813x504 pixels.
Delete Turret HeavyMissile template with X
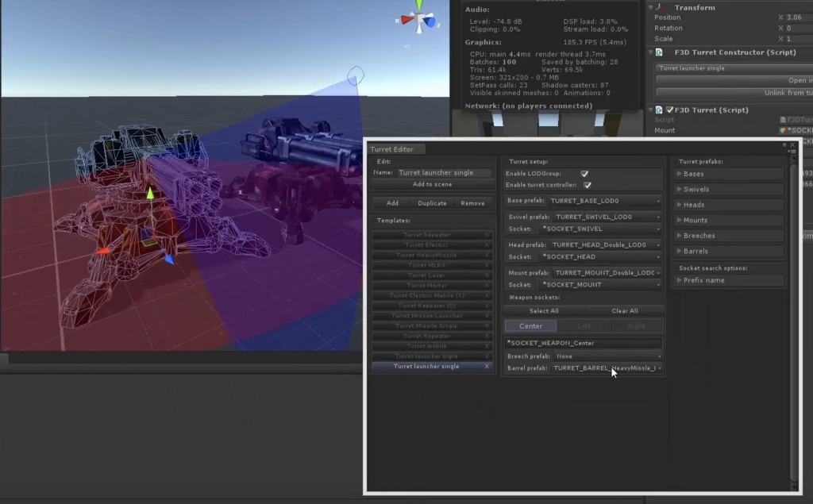click(x=487, y=255)
